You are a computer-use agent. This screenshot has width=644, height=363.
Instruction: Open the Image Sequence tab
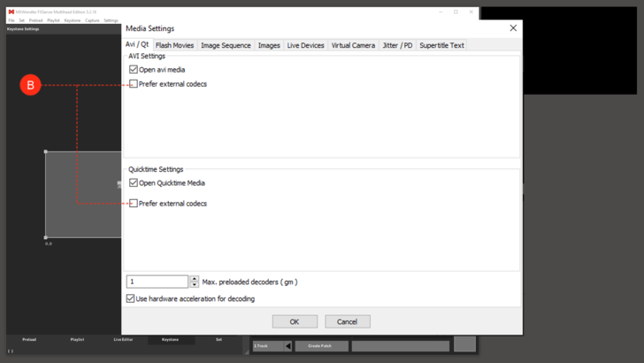[x=226, y=45]
